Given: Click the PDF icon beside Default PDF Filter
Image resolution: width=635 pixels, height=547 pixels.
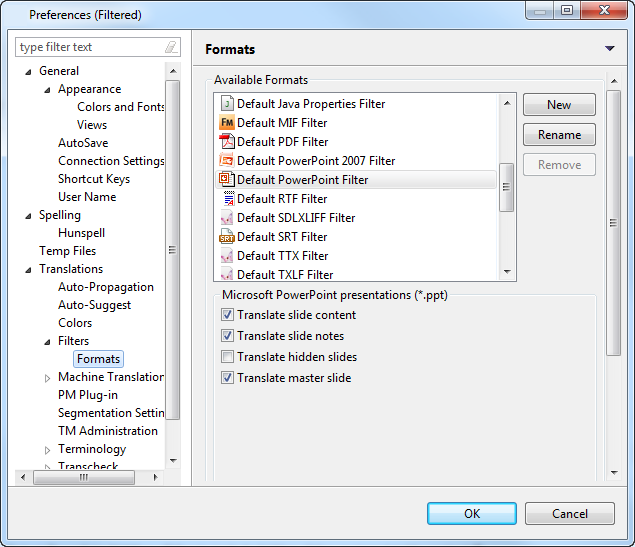Looking at the screenshot, I should tap(227, 142).
